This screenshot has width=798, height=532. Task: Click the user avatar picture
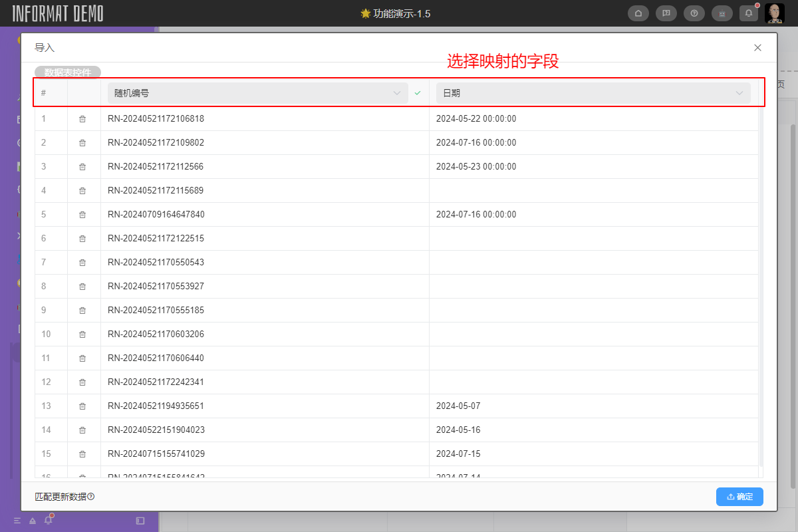[x=774, y=13]
